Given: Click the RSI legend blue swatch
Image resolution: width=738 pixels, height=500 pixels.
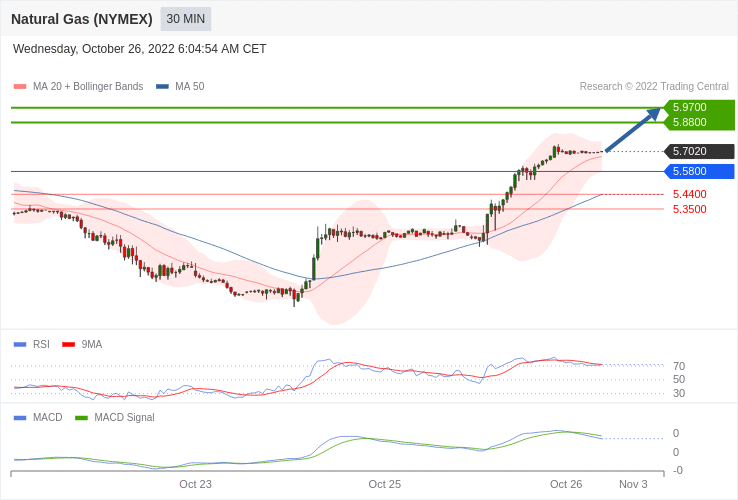Looking at the screenshot, I should pyautogui.click(x=20, y=345).
